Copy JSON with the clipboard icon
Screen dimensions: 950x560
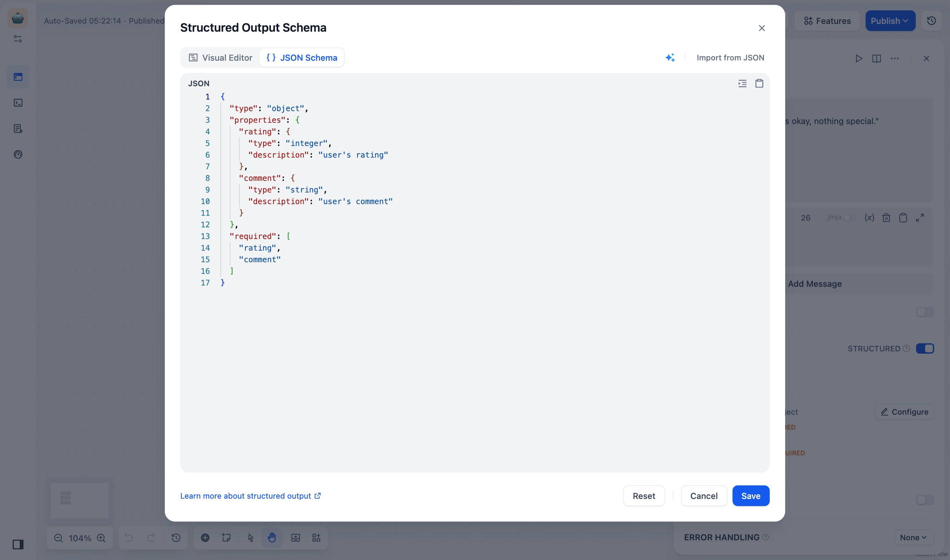tap(759, 84)
